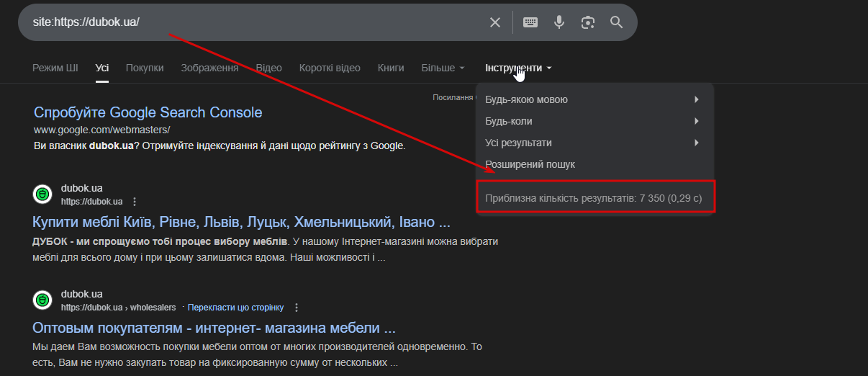Expand the Більше dropdown
The width and height of the screenshot is (868, 376).
(443, 68)
